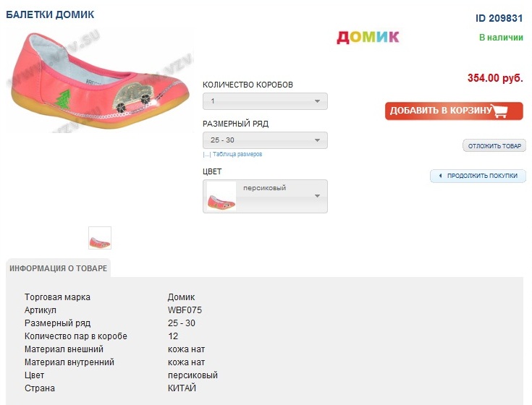Switch to the Информация о товаре tab
Viewport: 532px width, 405px height.
59,268
